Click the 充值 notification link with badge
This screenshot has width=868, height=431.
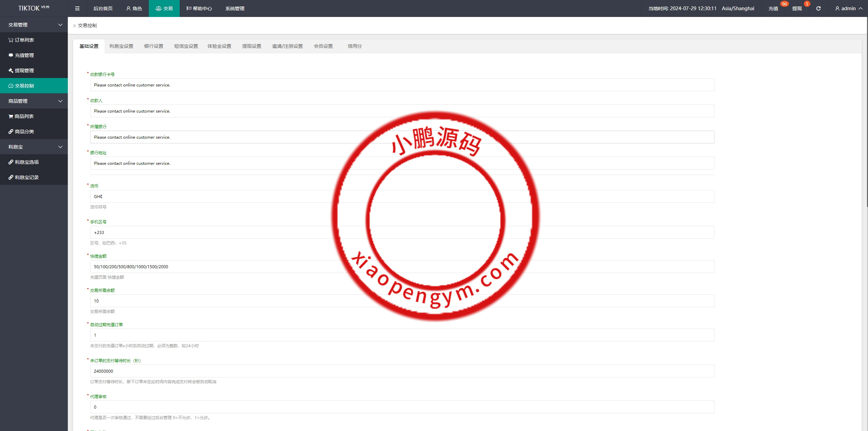[773, 8]
